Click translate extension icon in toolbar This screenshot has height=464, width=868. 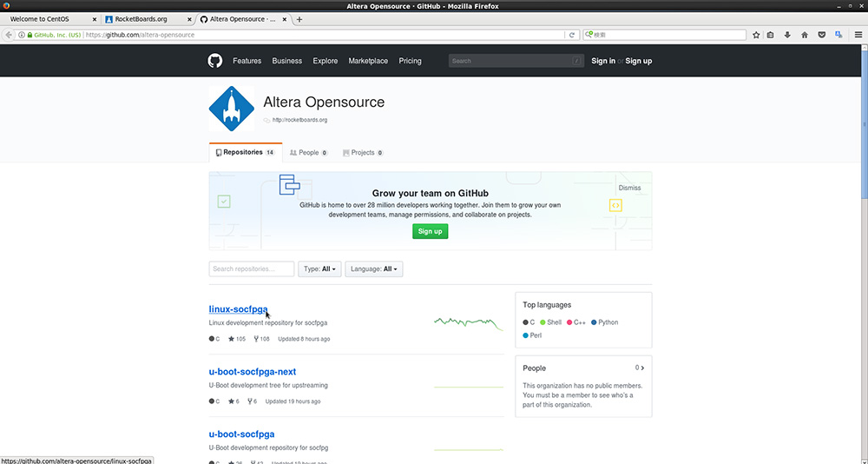(838, 35)
